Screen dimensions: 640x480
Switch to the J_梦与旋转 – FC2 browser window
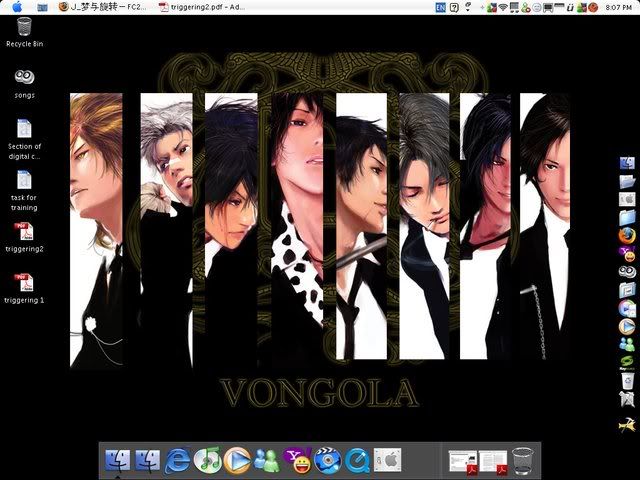coord(103,7)
